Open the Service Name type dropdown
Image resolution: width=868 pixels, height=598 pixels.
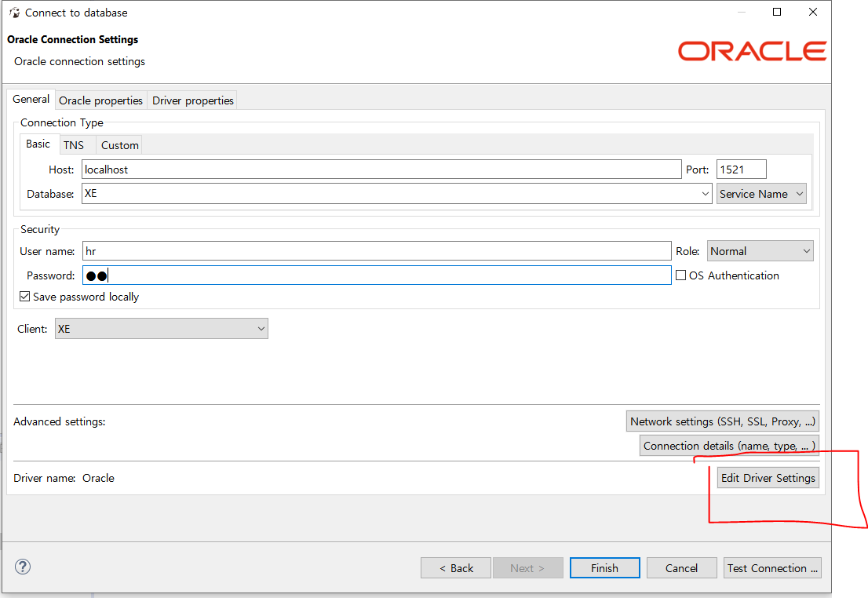click(x=761, y=194)
